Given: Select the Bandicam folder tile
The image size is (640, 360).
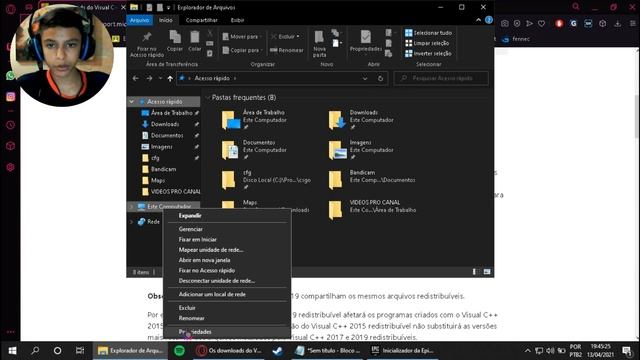Looking at the screenshot, I should pos(372,180).
